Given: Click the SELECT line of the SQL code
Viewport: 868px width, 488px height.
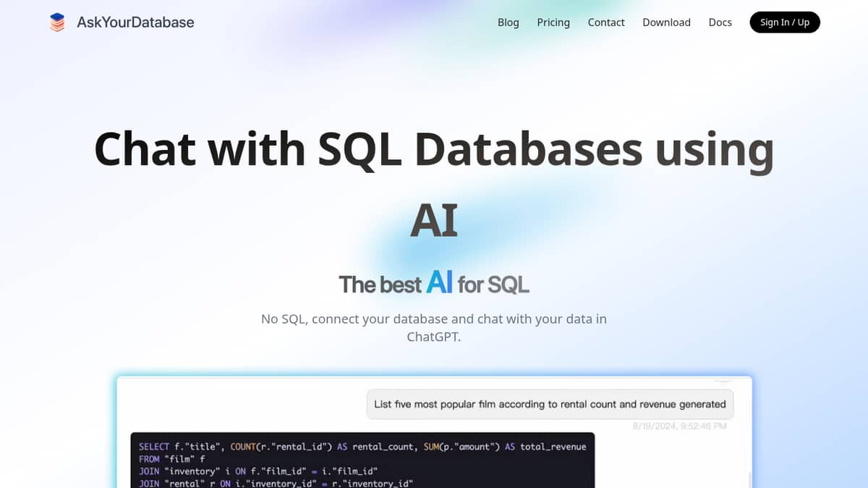Looking at the screenshot, I should click(x=362, y=447).
